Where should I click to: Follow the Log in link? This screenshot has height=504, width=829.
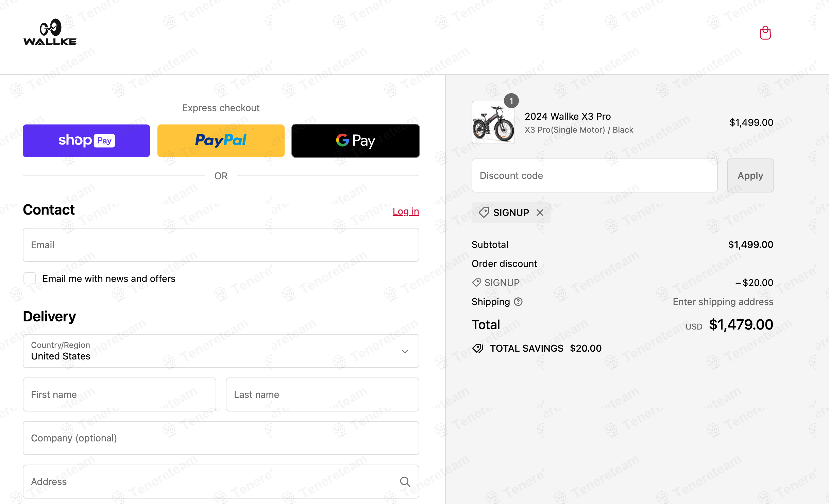[x=406, y=211]
